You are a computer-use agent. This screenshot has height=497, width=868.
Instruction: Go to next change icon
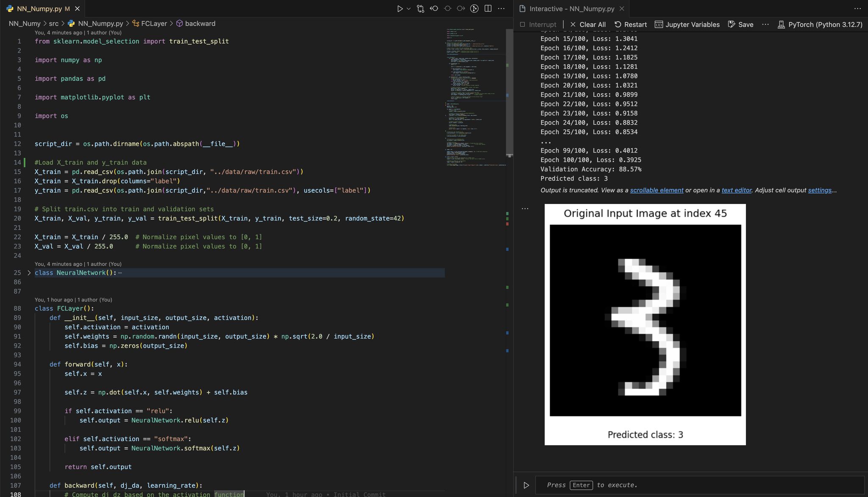pos(461,8)
